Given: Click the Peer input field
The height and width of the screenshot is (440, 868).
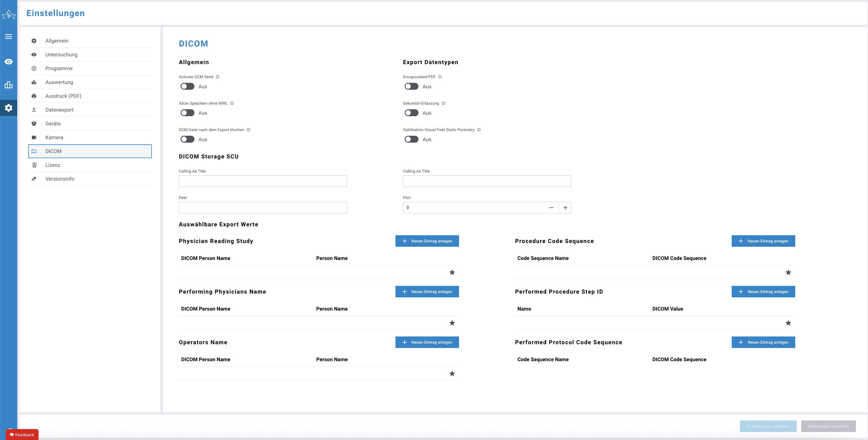Looking at the screenshot, I should click(x=263, y=208).
